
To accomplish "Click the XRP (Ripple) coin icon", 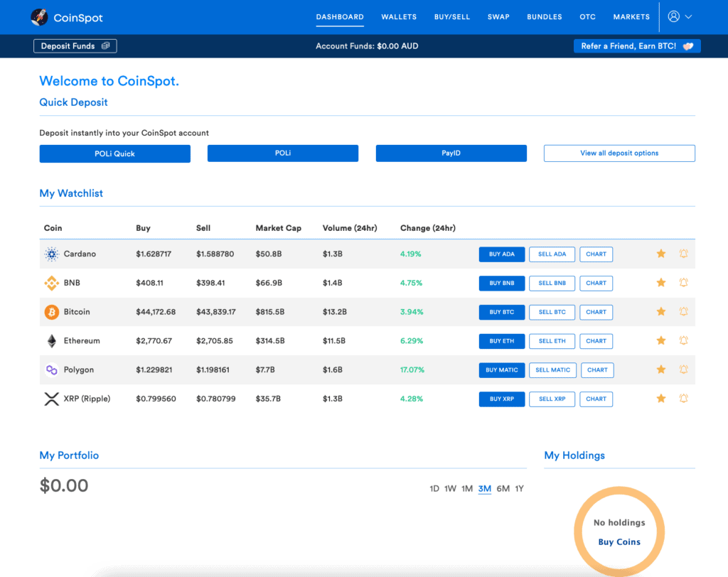I will pyautogui.click(x=51, y=399).
